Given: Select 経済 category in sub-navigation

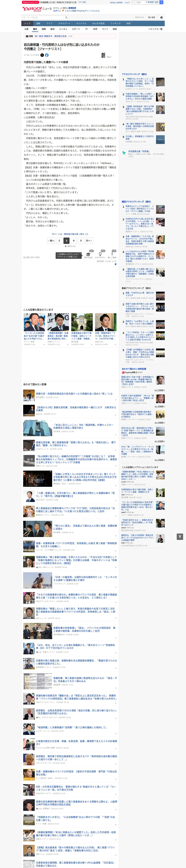Looking at the screenshot, I should click(x=52, y=29).
